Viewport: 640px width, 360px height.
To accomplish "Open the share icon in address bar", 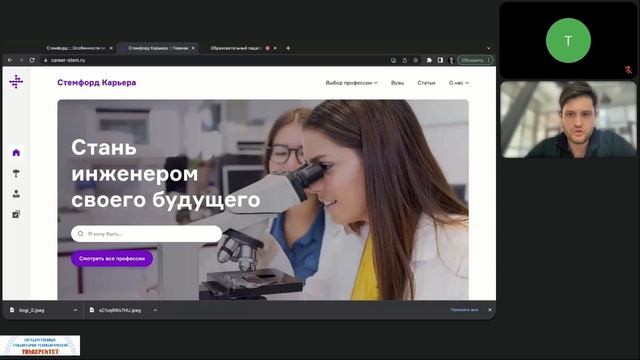I will [404, 60].
